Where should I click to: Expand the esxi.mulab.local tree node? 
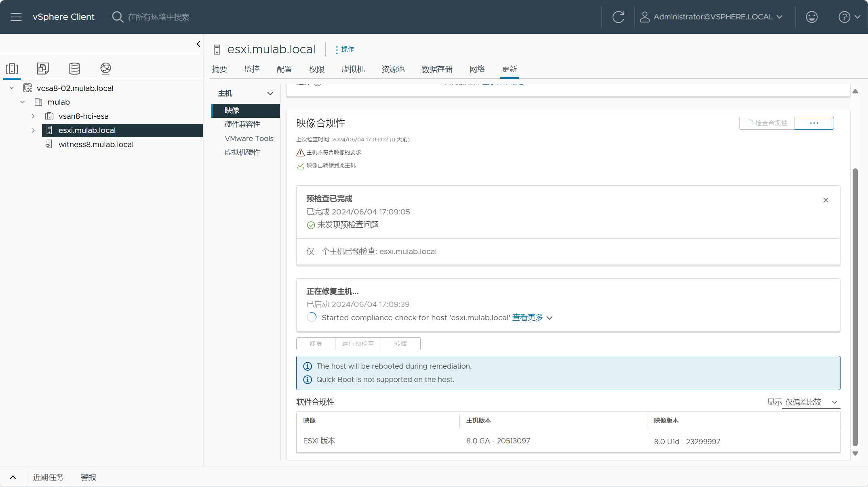coord(33,130)
